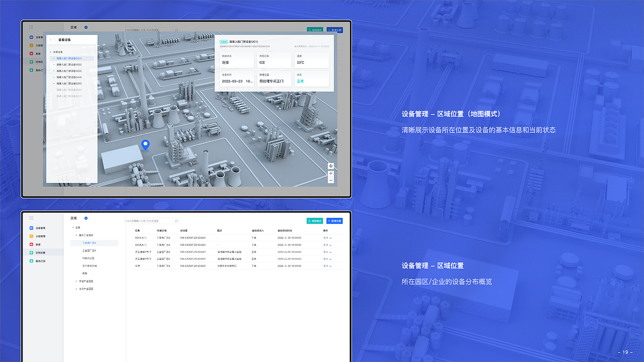Collapse the 全部设备 device tree
Image resolution: width=644 pixels, height=362 pixels.
point(50,52)
